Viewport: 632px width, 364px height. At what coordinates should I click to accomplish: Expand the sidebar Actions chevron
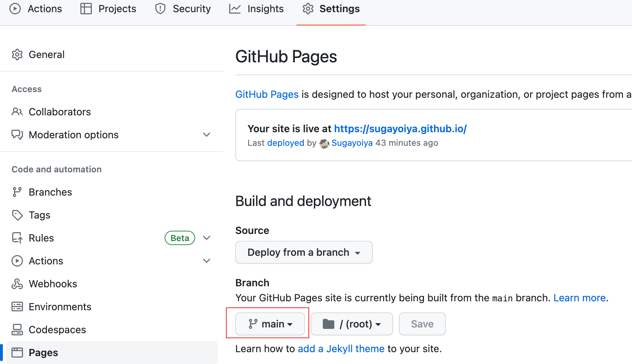tap(207, 261)
